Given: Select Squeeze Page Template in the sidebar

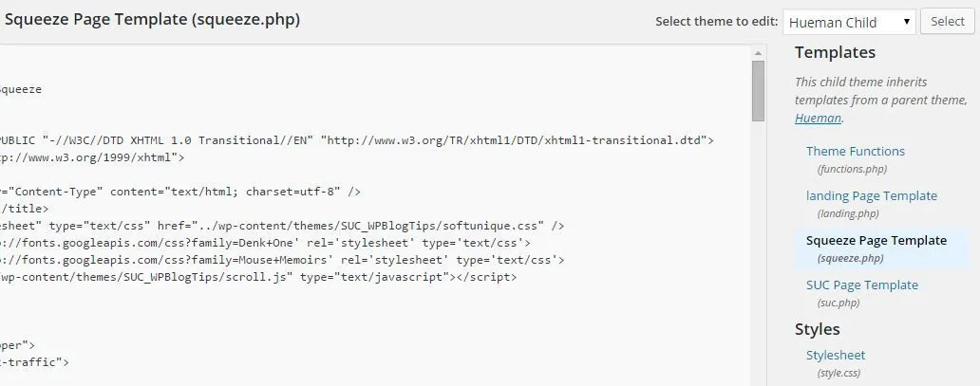Looking at the screenshot, I should (x=876, y=241).
